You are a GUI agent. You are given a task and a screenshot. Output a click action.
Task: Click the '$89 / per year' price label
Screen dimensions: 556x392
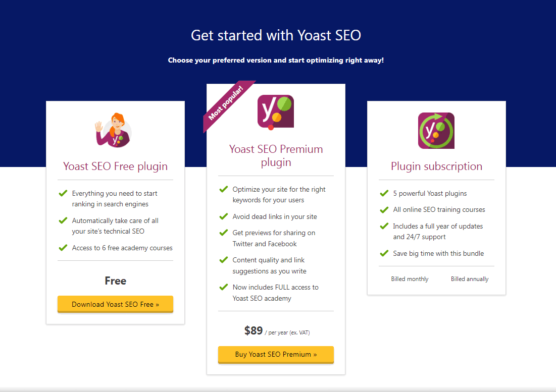276,330
